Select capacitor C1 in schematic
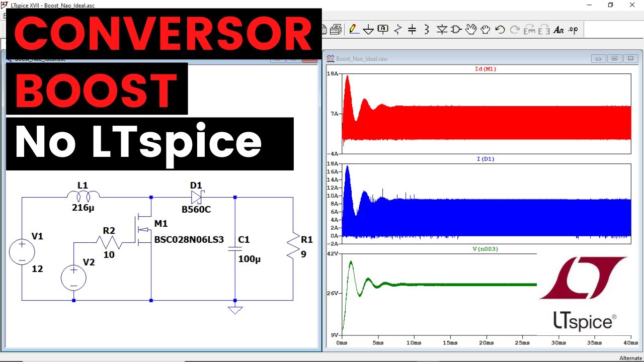Screen dimensions: 644x362 pyautogui.click(x=234, y=248)
